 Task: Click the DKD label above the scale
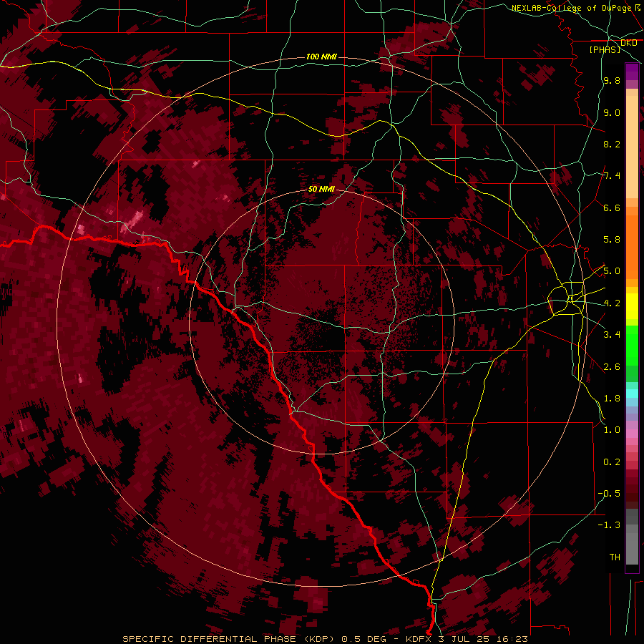628,43
